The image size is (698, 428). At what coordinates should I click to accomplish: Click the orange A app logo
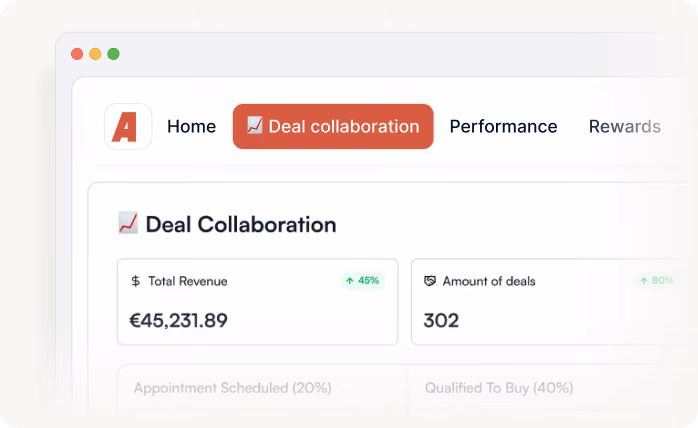tap(128, 126)
